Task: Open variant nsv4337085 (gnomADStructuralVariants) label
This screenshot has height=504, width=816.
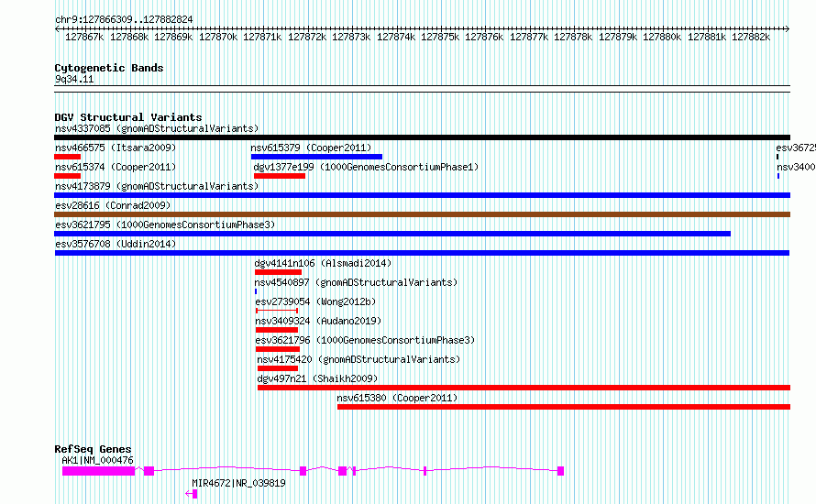Action: click(x=157, y=128)
